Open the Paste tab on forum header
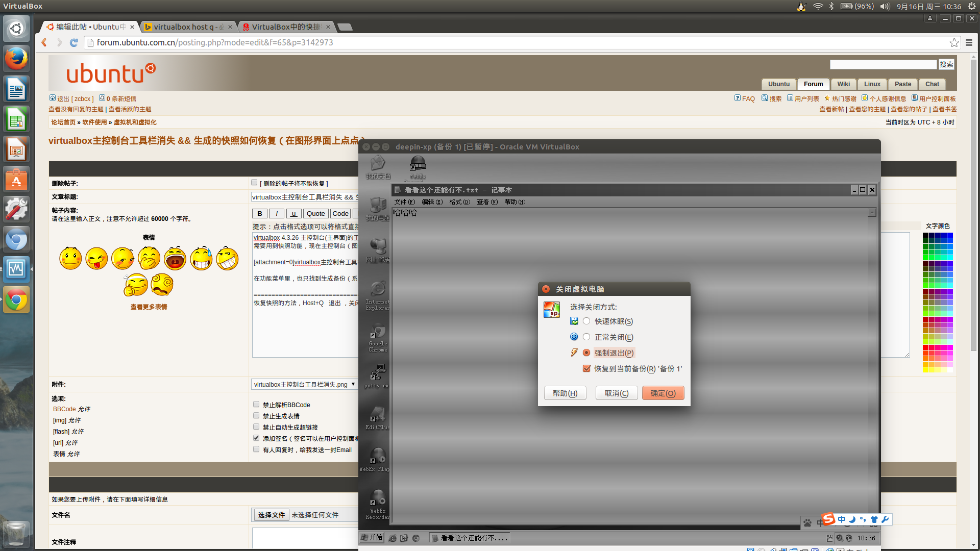Image resolution: width=980 pixels, height=551 pixels. click(902, 84)
